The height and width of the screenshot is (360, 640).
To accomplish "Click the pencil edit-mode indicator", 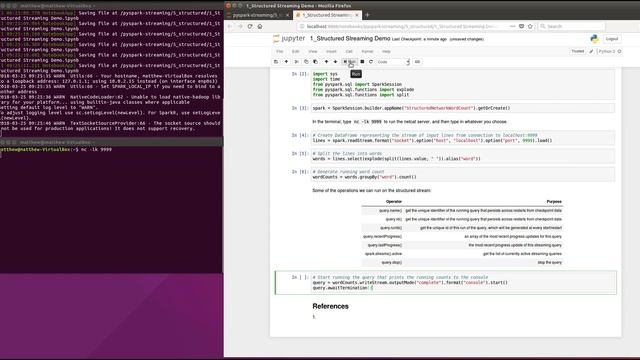I will pos(591,51).
